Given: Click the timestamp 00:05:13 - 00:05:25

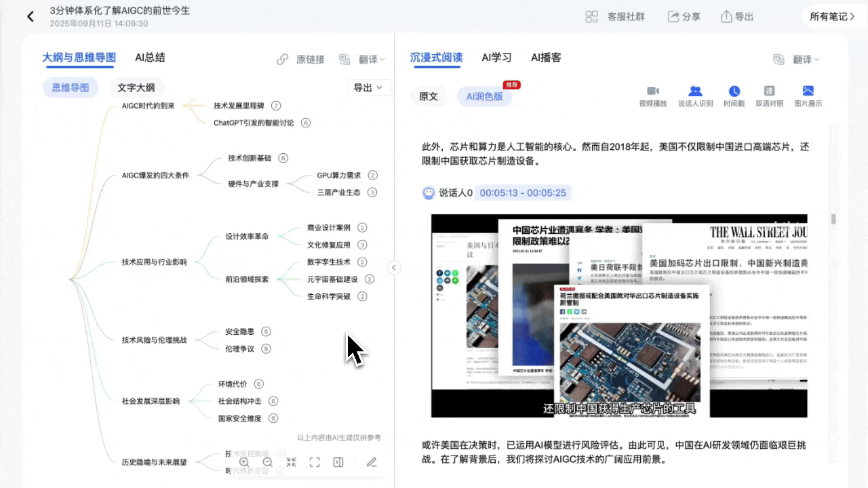Looking at the screenshot, I should click(522, 193).
